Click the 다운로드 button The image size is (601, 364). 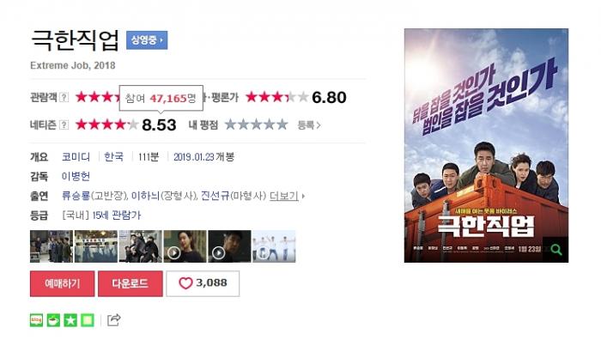(x=131, y=283)
